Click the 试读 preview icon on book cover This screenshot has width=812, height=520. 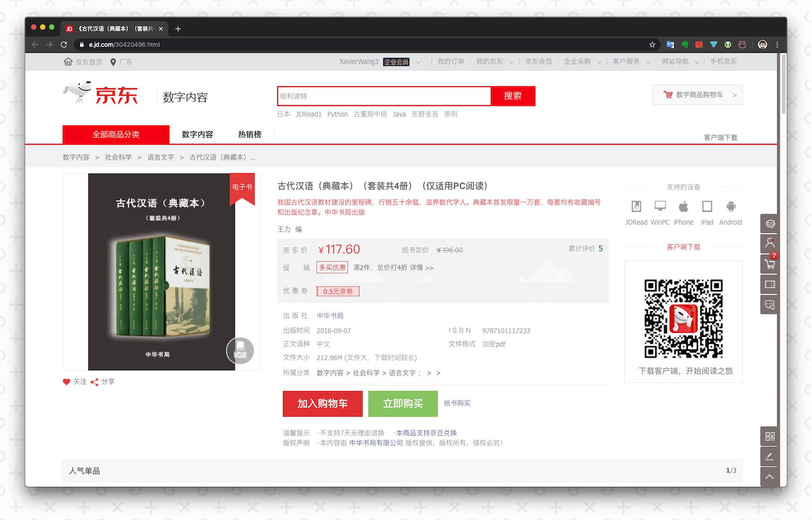(240, 350)
